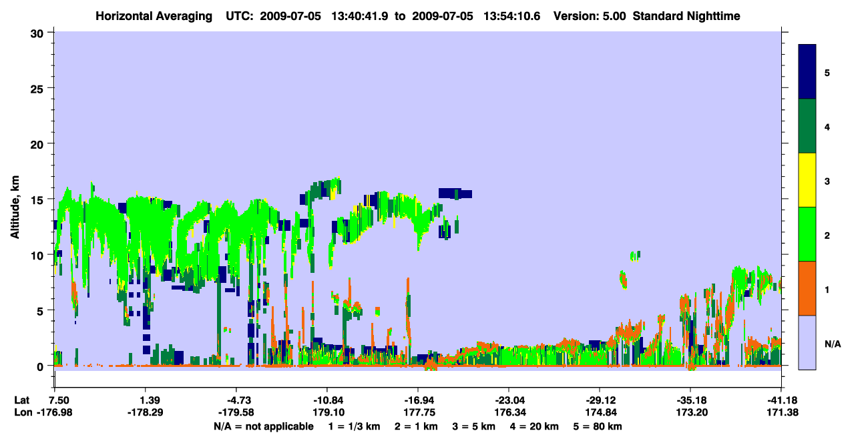Click the lavender N/A colorbar segment
The image size is (868, 445).
pyautogui.click(x=807, y=342)
